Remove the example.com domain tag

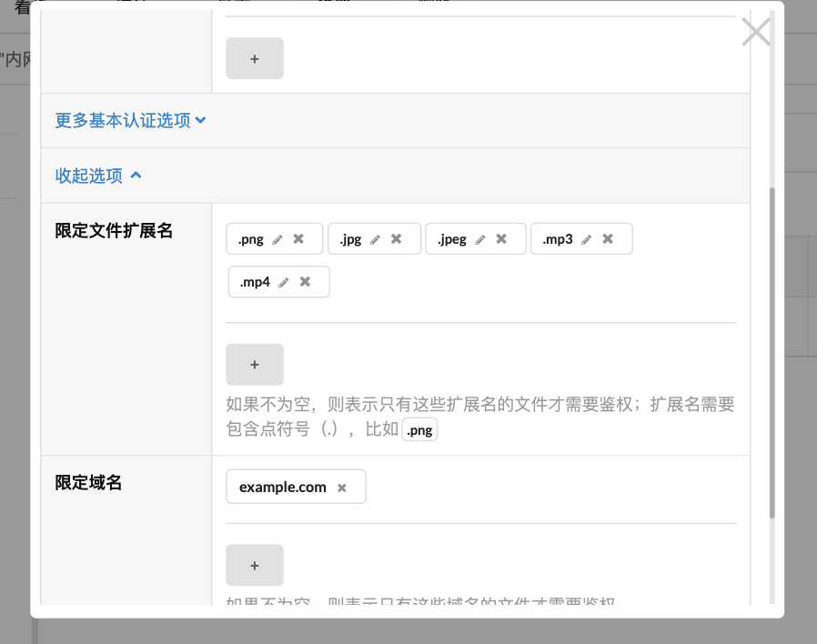pos(342,487)
